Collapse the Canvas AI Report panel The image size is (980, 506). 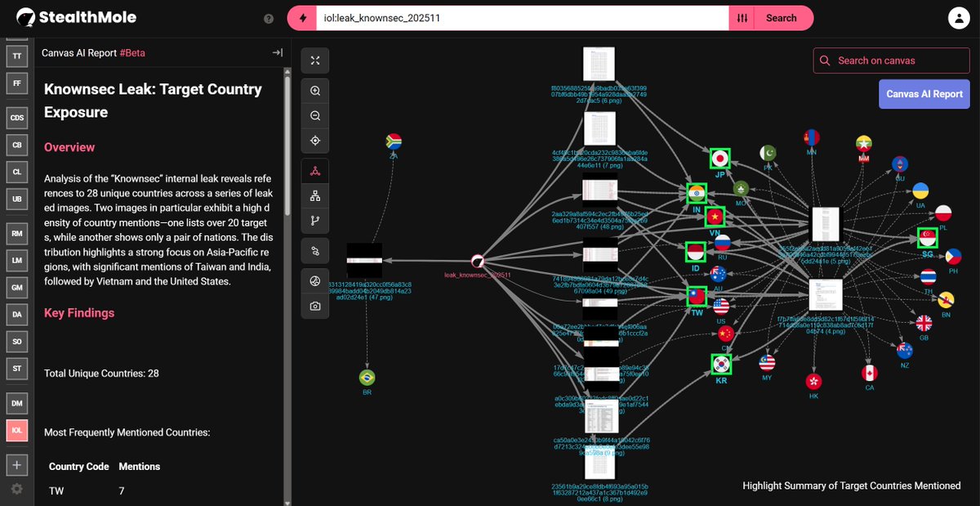[x=277, y=51]
